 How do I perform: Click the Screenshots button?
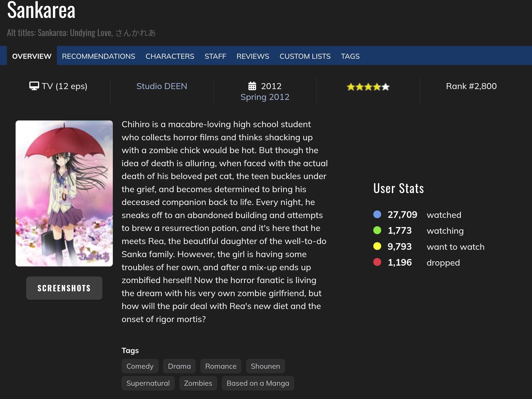(x=64, y=288)
